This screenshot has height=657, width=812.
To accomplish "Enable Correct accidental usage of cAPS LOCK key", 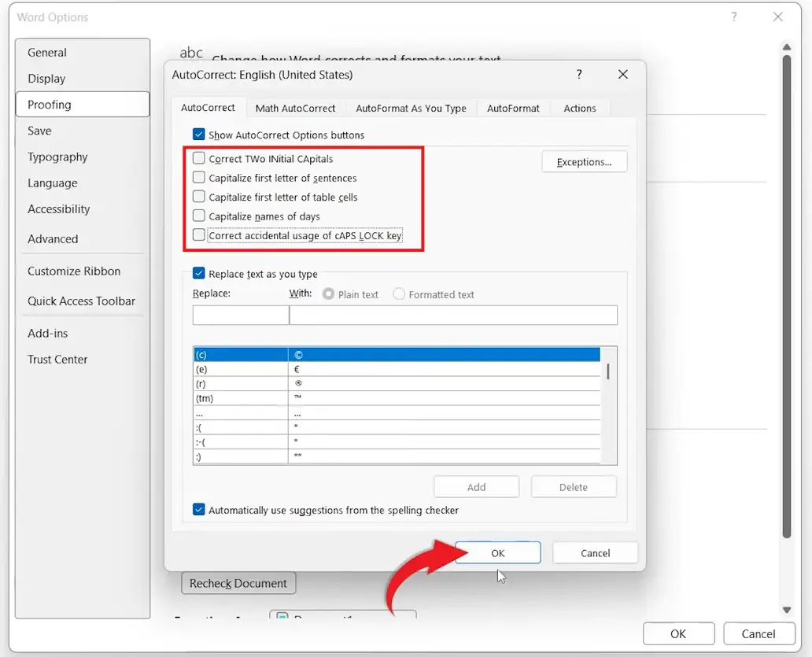I will tap(199, 234).
